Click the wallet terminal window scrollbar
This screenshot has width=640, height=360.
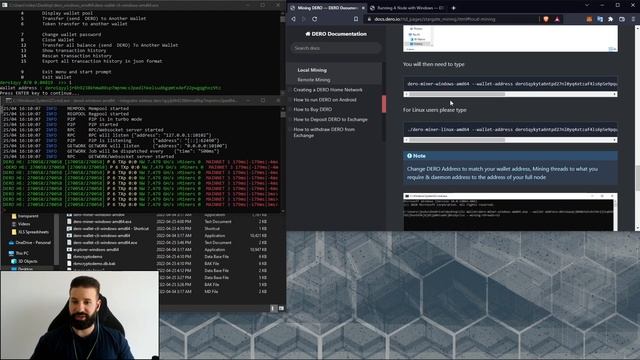(x=282, y=20)
